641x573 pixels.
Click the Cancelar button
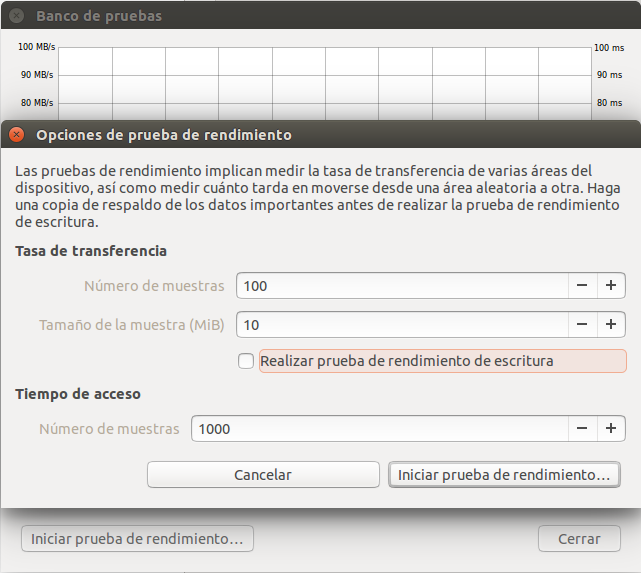[262, 475]
